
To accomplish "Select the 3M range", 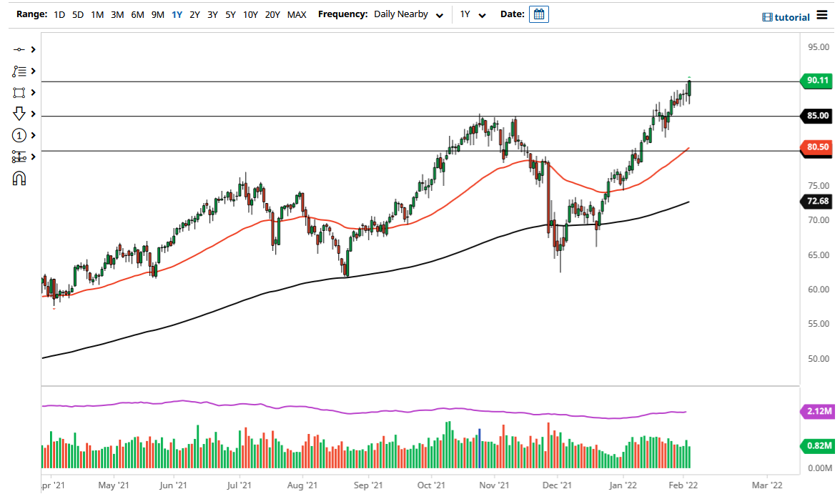I will (x=117, y=15).
